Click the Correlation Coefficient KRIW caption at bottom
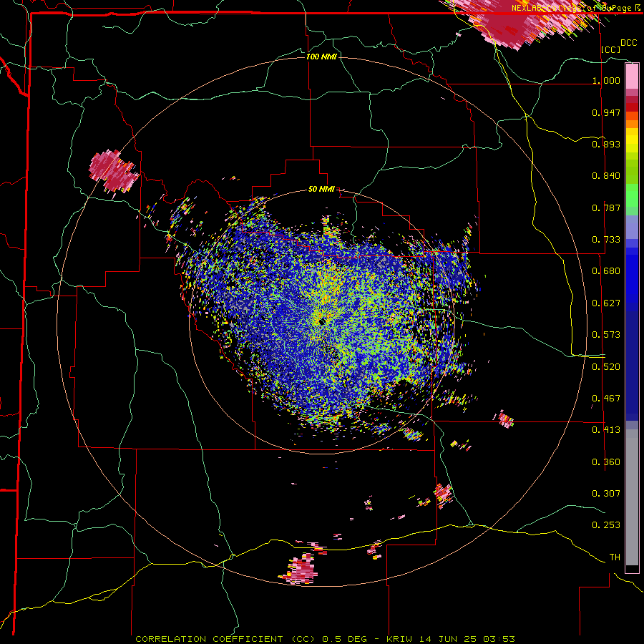644x644 pixels. (325, 639)
